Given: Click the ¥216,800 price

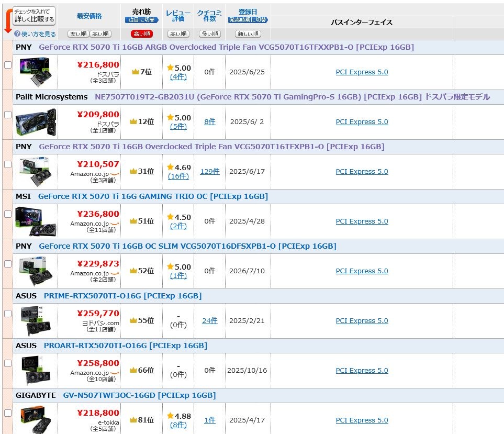Looking at the screenshot, I should 98,64.
